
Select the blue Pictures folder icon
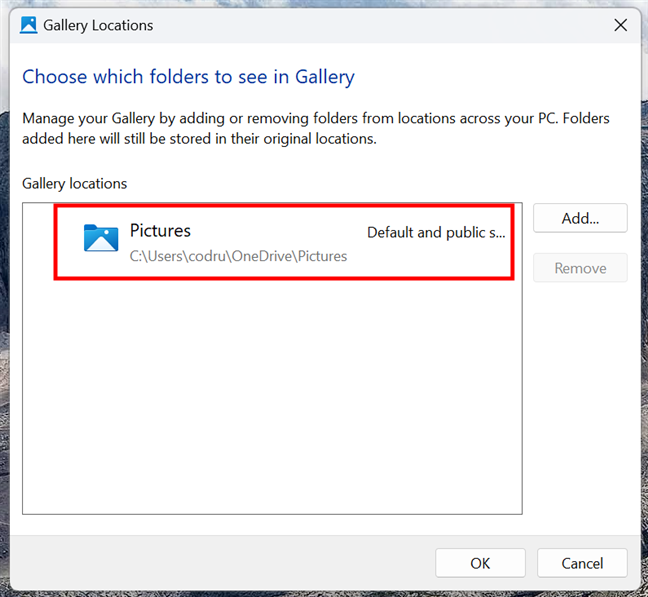pos(101,238)
